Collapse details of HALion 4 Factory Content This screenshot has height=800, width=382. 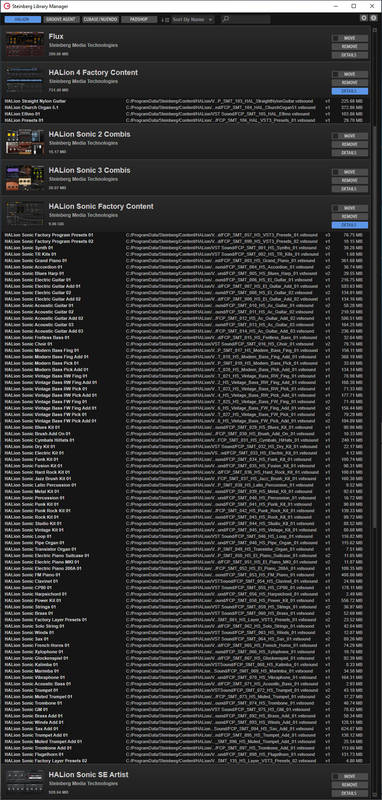coord(350,91)
